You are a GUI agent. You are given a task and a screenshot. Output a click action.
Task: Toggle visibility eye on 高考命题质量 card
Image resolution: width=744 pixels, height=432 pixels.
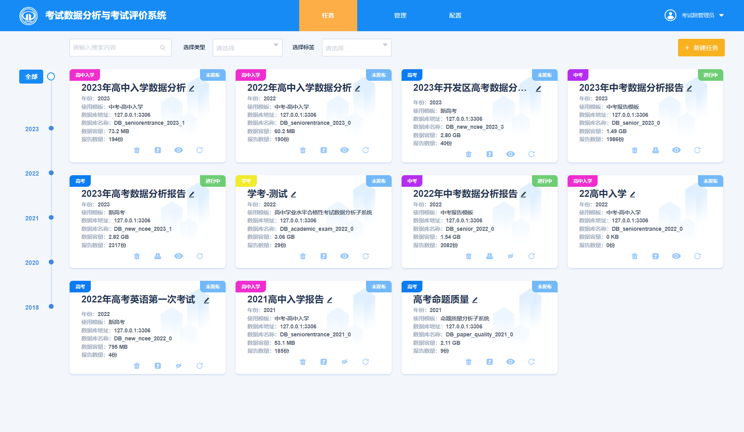(x=510, y=362)
